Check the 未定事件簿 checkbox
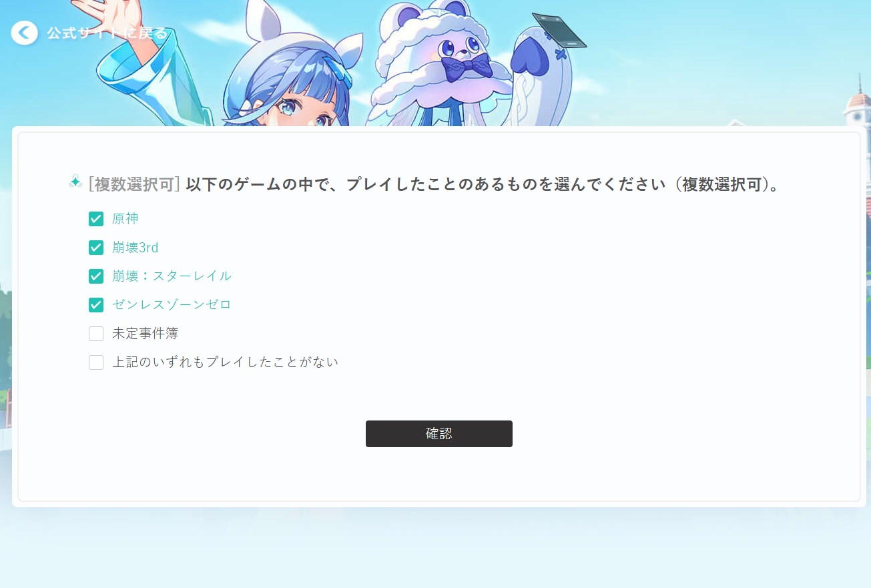Image resolution: width=871 pixels, height=588 pixels. (96, 334)
